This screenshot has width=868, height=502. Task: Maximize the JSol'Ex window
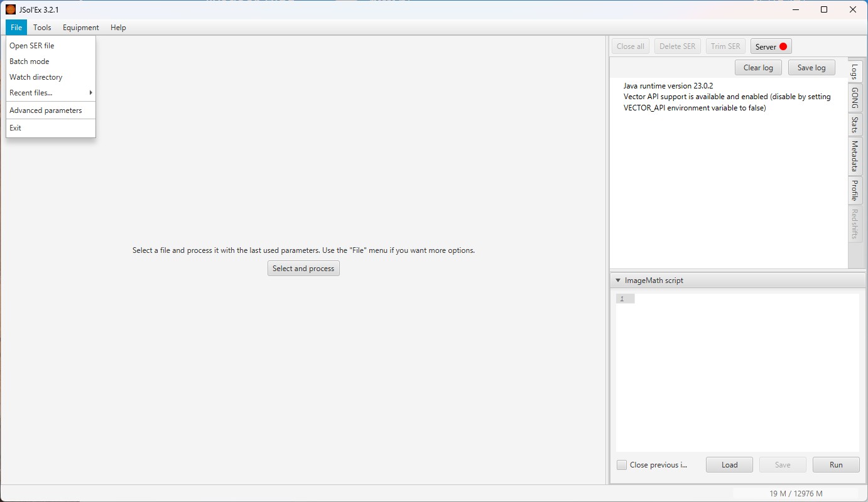point(824,9)
